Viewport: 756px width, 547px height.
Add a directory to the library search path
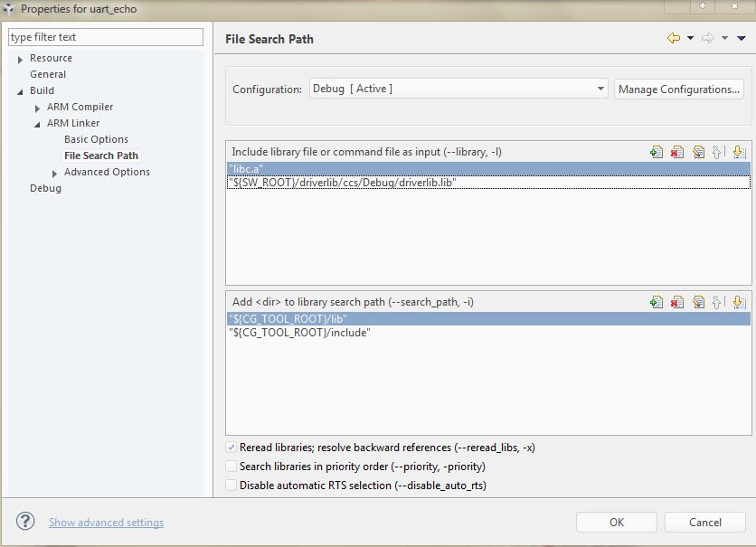pos(657,302)
